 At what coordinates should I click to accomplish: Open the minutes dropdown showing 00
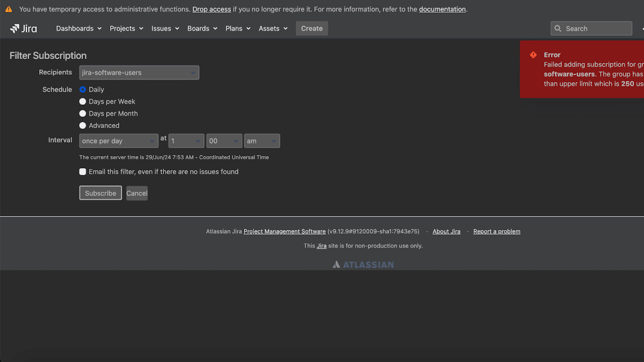224,140
